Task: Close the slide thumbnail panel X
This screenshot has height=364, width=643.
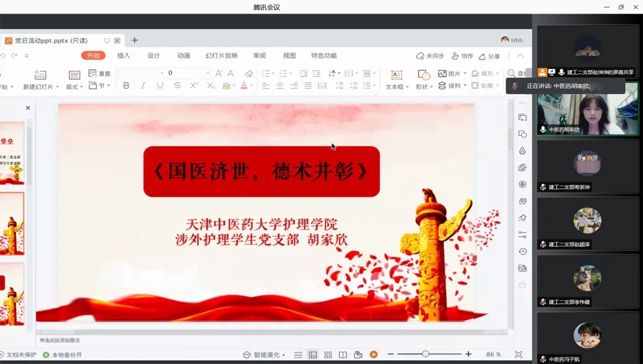Action: [x=28, y=108]
